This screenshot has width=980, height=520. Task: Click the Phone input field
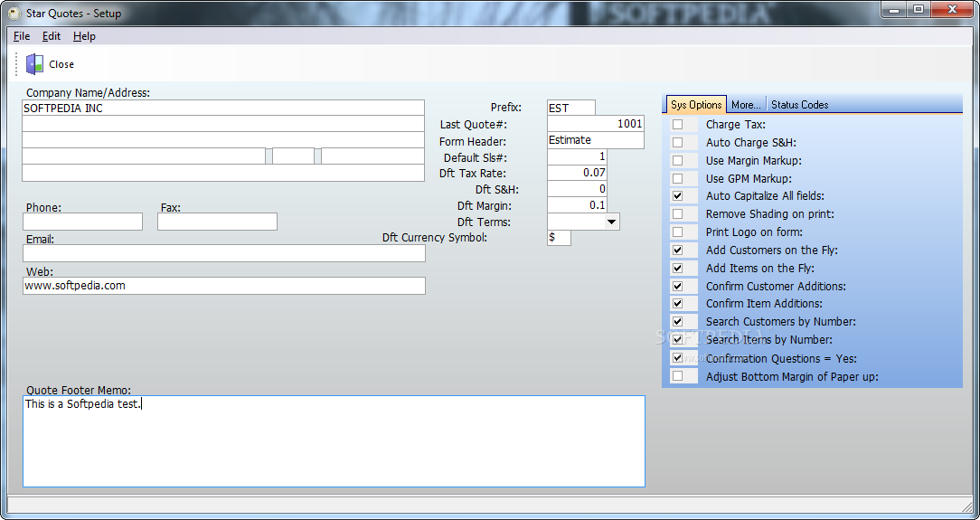82,222
